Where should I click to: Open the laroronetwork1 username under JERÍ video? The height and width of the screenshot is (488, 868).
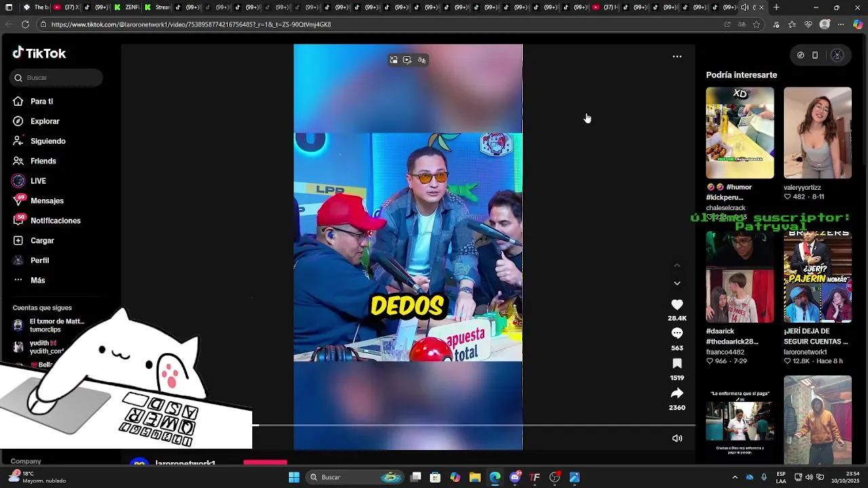point(806,352)
